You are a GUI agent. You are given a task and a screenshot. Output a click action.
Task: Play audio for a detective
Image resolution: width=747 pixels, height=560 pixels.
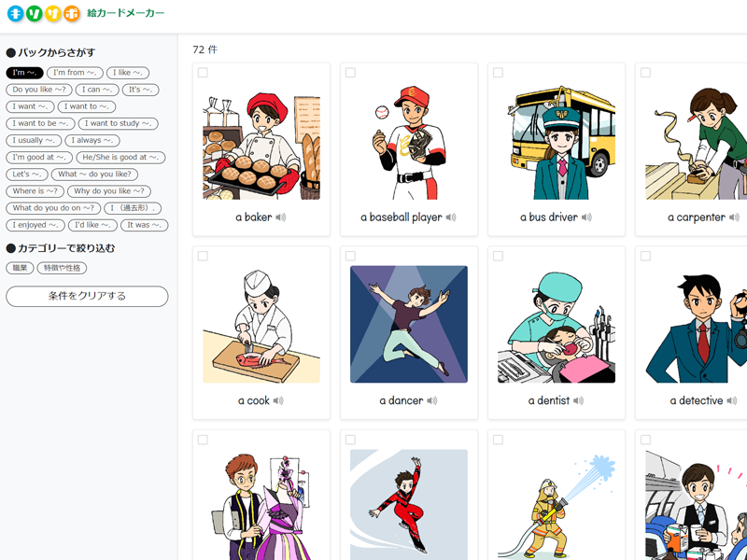(733, 400)
